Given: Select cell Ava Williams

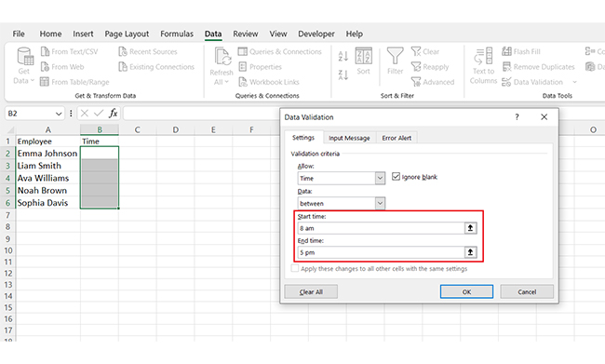Looking at the screenshot, I should (x=47, y=178).
